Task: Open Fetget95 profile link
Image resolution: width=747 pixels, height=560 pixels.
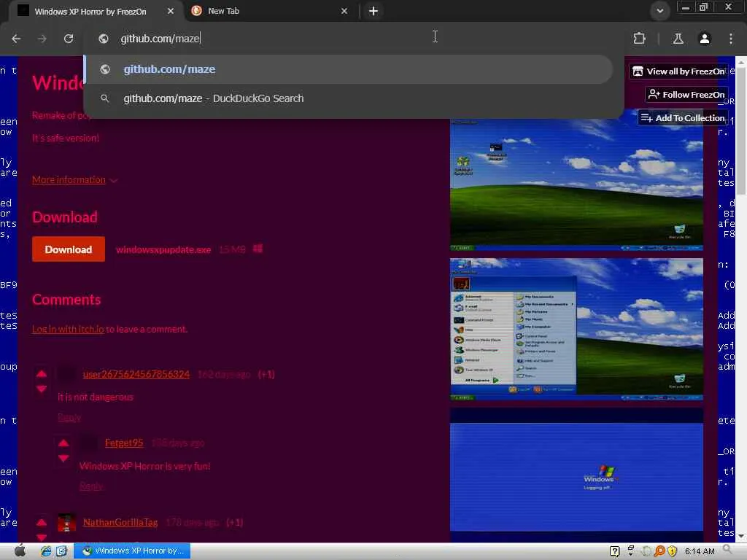Action: [124, 443]
